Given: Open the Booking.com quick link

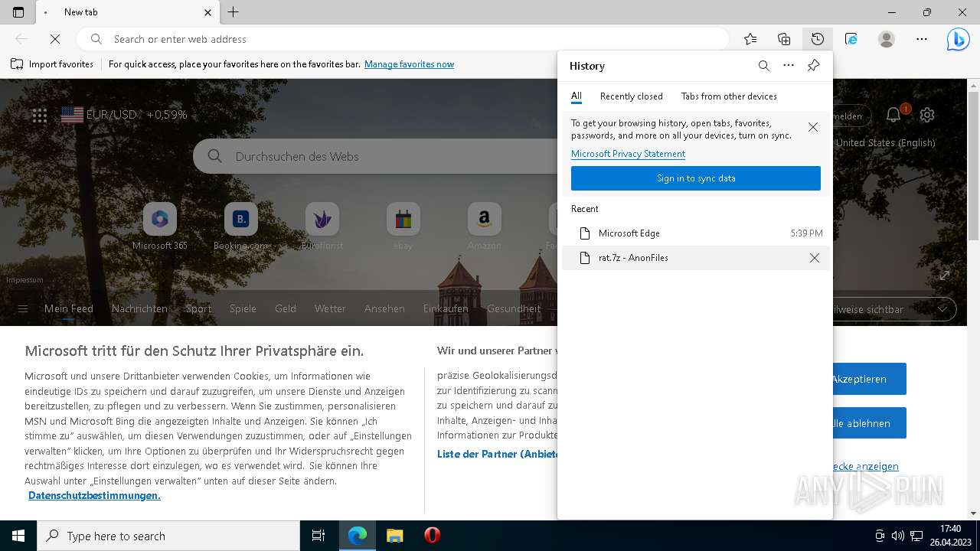Looking at the screenshot, I should [241, 227].
